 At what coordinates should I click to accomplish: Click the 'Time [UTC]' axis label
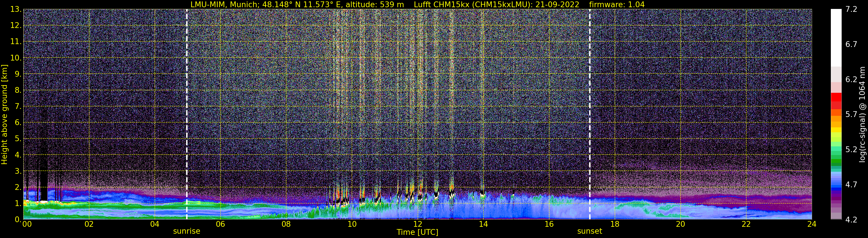(417, 232)
